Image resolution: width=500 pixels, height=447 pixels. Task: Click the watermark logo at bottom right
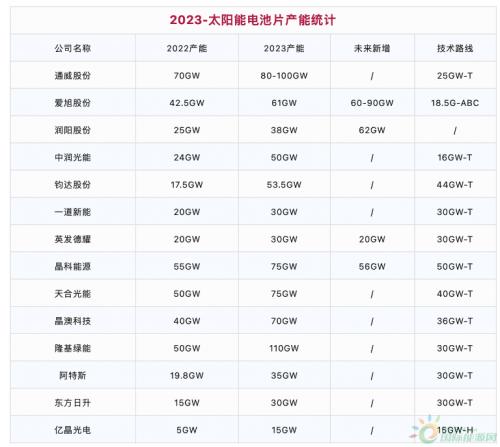453,430
